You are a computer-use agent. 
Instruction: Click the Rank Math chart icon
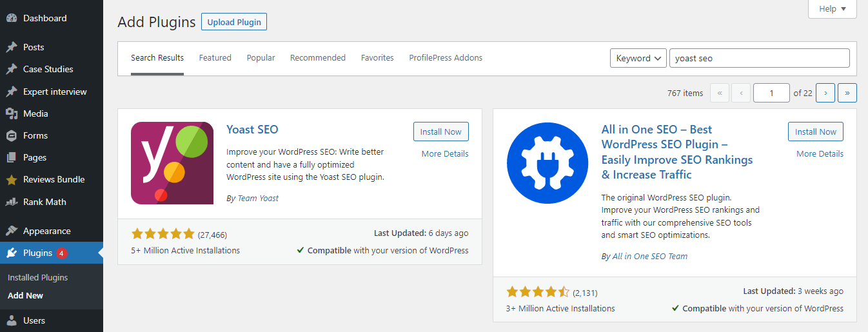(12, 202)
